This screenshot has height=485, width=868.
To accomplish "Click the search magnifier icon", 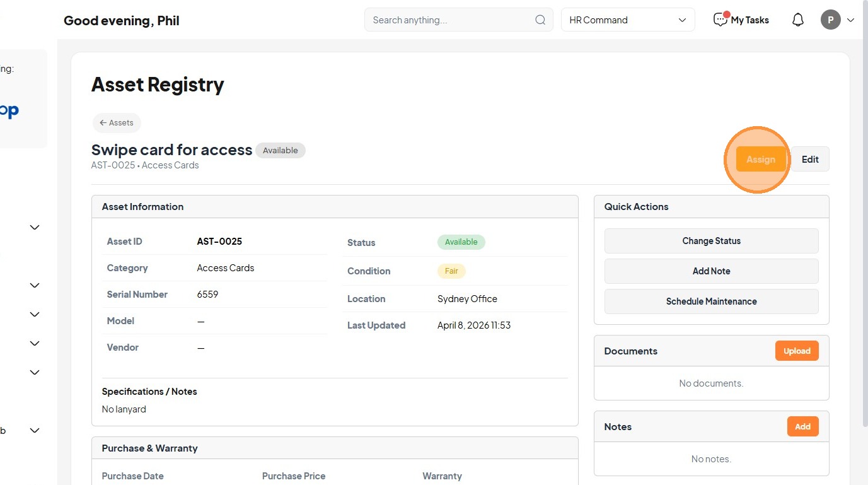I will tap(540, 20).
